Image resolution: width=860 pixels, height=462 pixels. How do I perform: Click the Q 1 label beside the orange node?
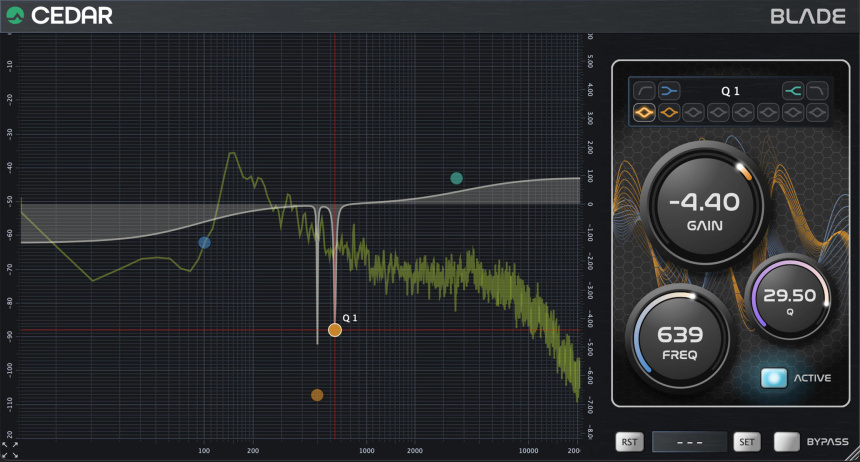tap(350, 318)
